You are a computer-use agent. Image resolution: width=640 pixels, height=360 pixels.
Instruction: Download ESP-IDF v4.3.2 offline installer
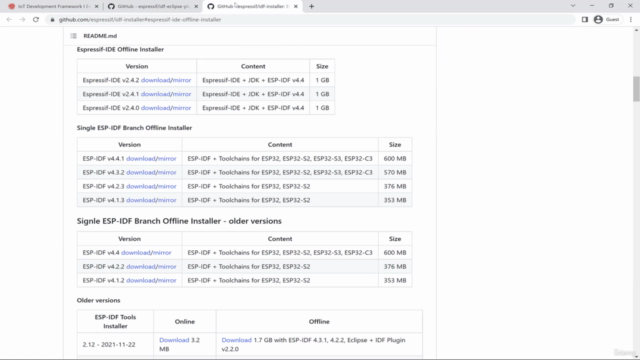coord(141,172)
